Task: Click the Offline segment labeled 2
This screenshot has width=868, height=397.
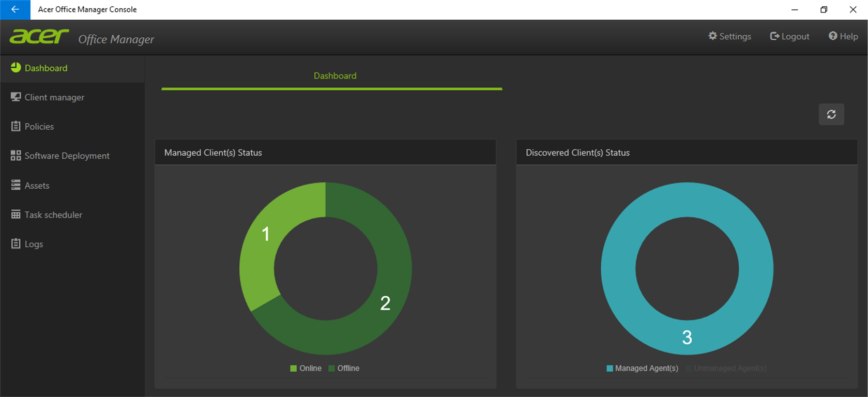Action: 385,303
